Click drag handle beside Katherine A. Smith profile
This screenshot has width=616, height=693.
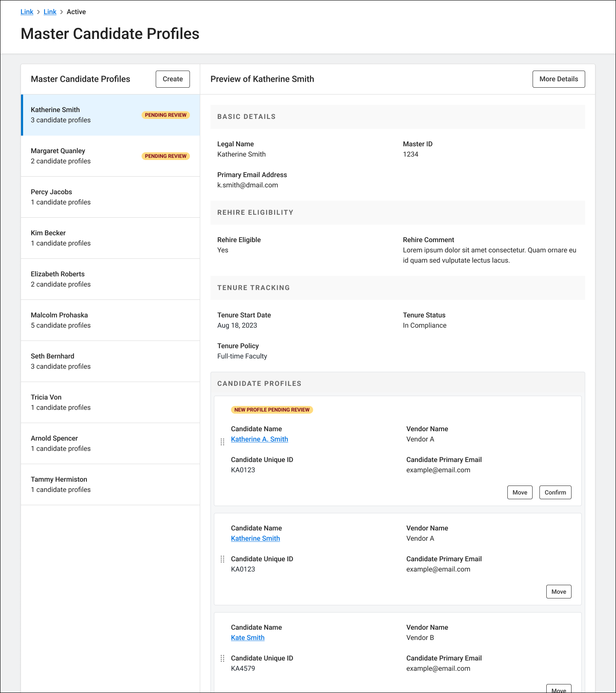click(x=222, y=442)
